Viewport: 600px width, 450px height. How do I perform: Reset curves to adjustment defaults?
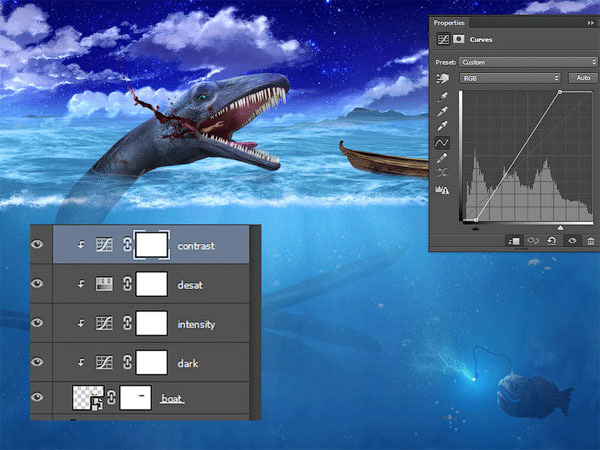[552, 241]
